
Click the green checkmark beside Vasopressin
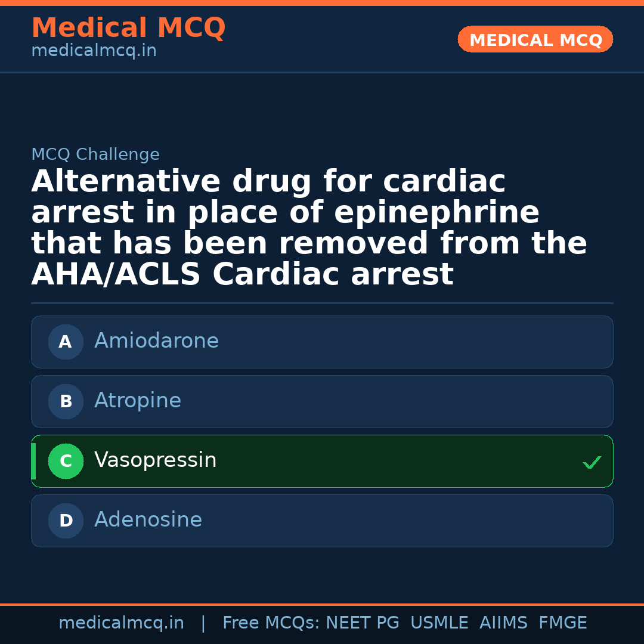(x=592, y=462)
